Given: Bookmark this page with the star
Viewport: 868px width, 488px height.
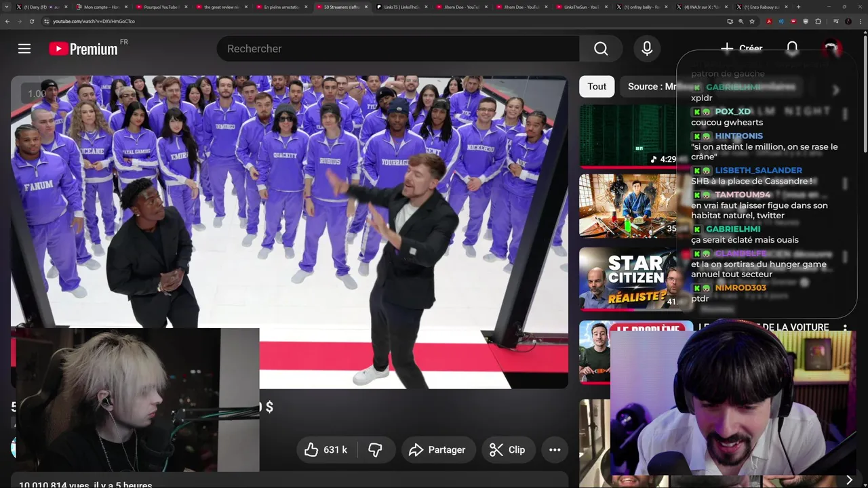Looking at the screenshot, I should click(x=752, y=21).
